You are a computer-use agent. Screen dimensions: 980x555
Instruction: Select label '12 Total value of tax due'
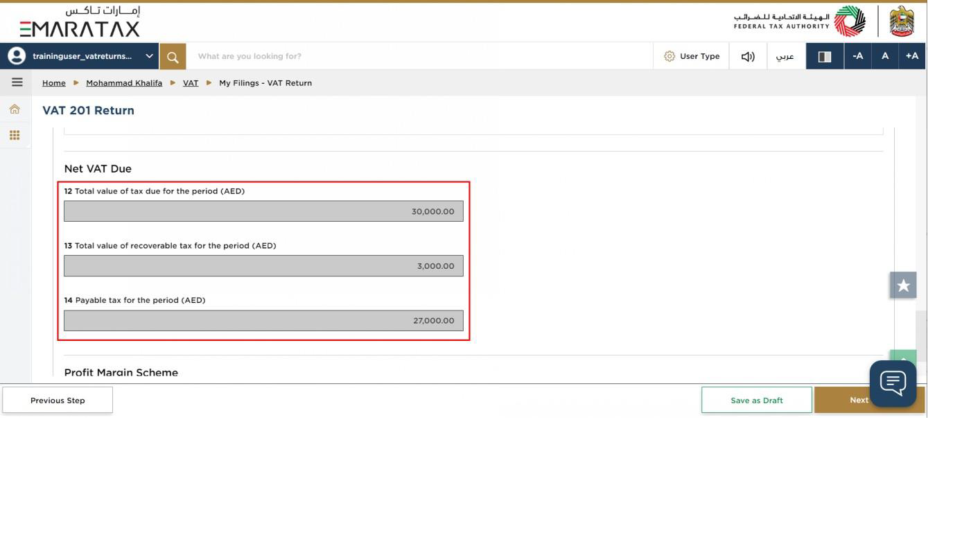point(155,191)
